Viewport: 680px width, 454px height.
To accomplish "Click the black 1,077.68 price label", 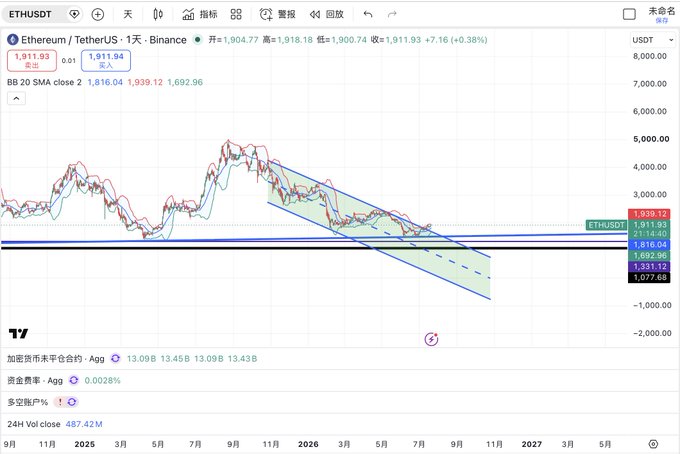I will (649, 278).
